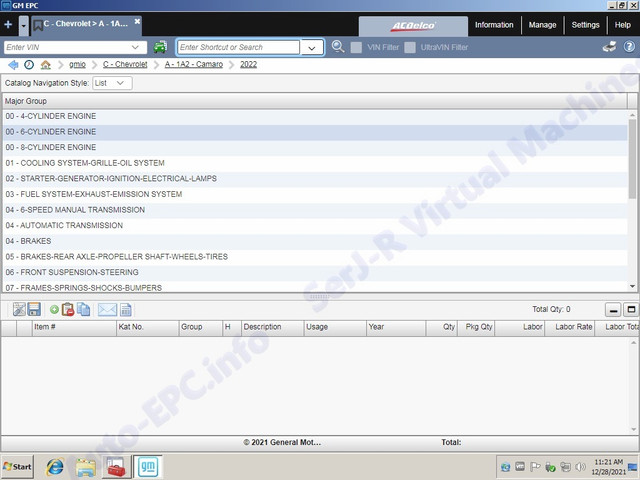Sort picklist by Description column
This screenshot has height=480, width=640.
click(272, 327)
